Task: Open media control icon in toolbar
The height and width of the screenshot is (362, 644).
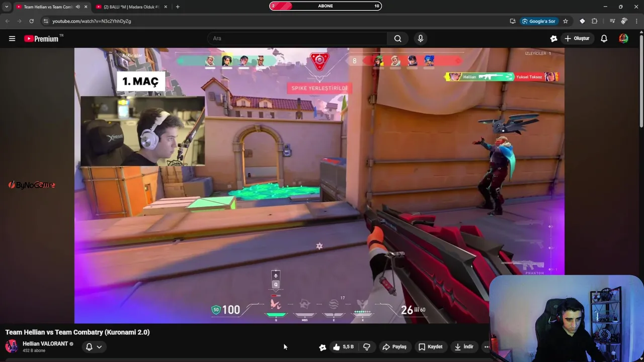Action: coord(612,21)
